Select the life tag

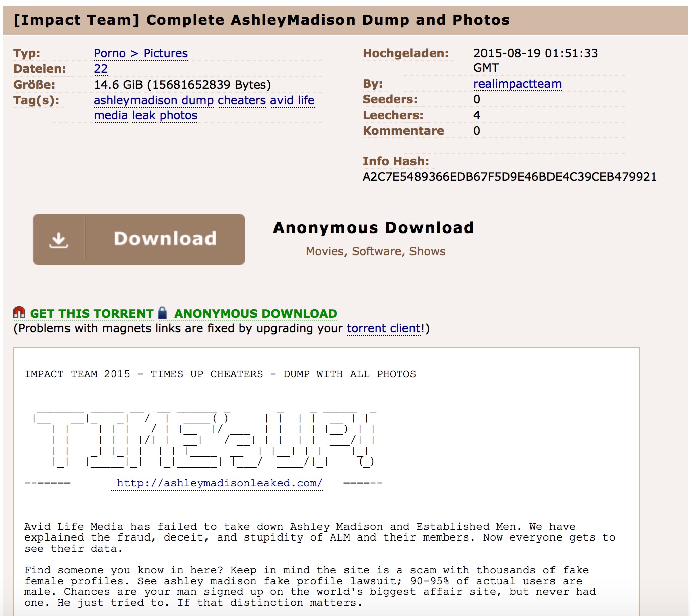pos(306,100)
